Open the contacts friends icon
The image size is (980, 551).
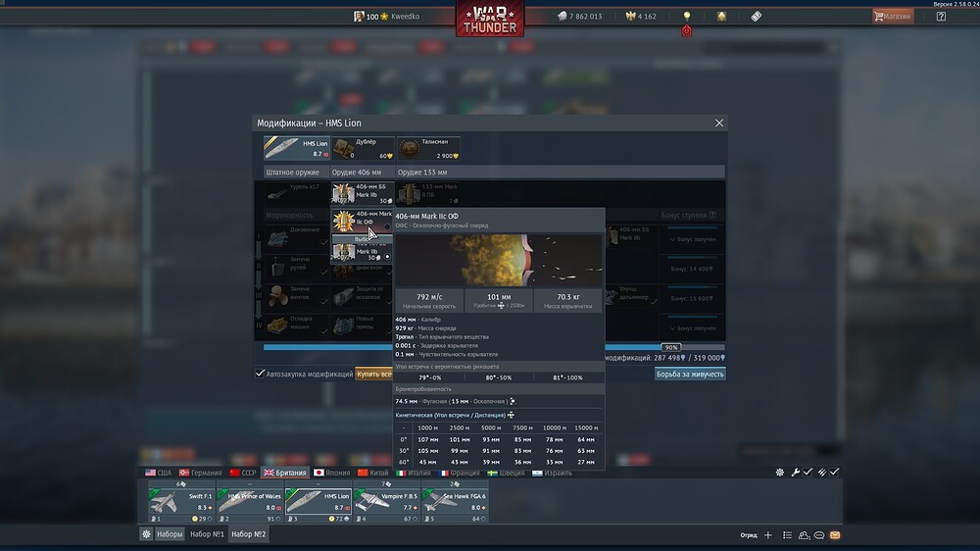pyautogui.click(x=804, y=535)
